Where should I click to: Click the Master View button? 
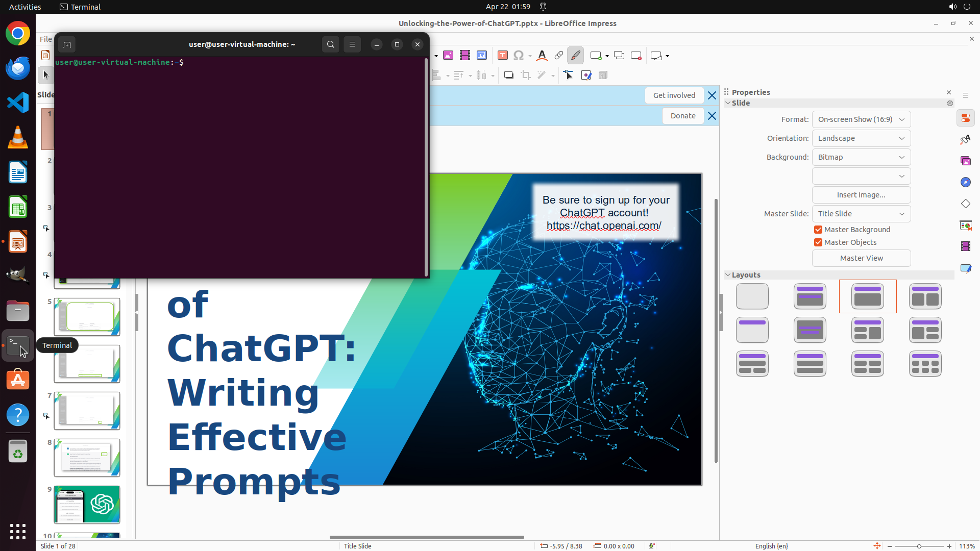[x=861, y=258]
